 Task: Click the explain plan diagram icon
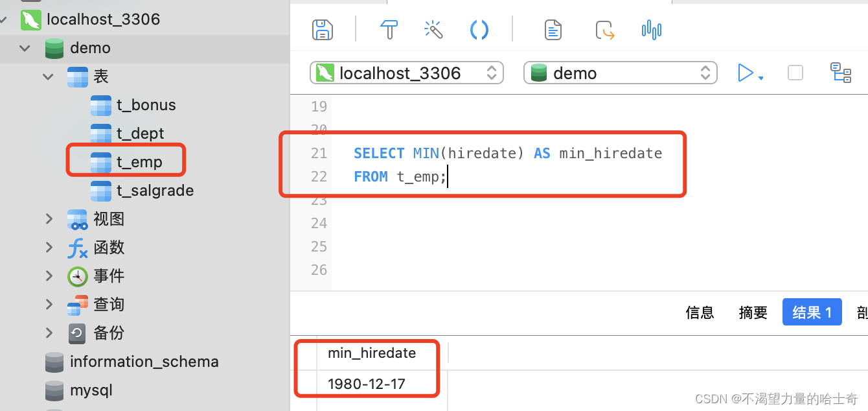(840, 73)
